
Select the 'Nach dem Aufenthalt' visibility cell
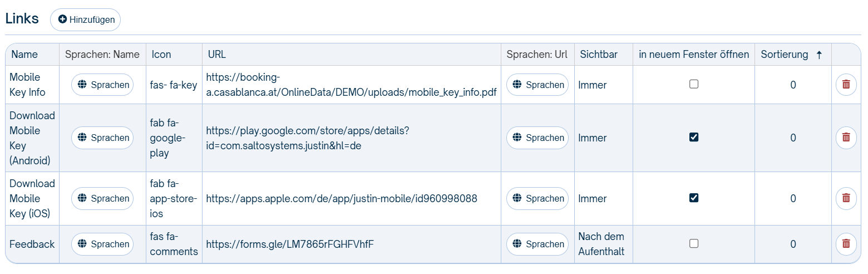point(601,244)
